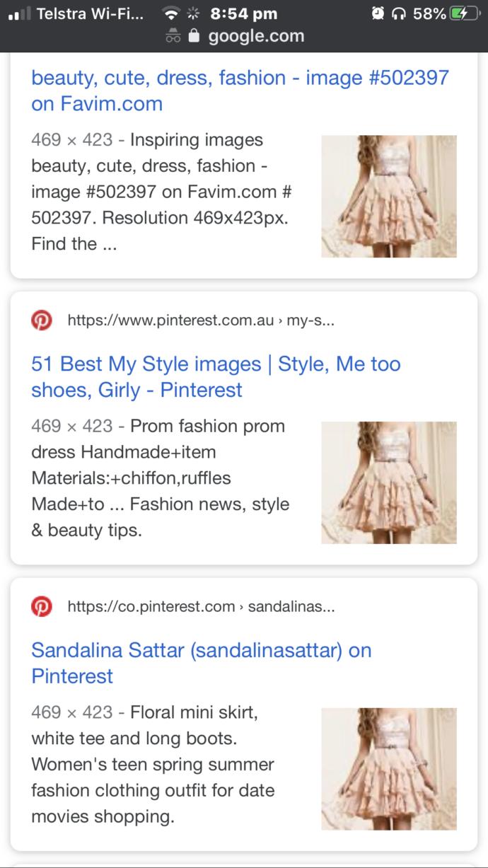Image resolution: width=488 pixels, height=868 pixels.
Task: Tap the Prom fashion prom dress description
Action: (x=161, y=478)
